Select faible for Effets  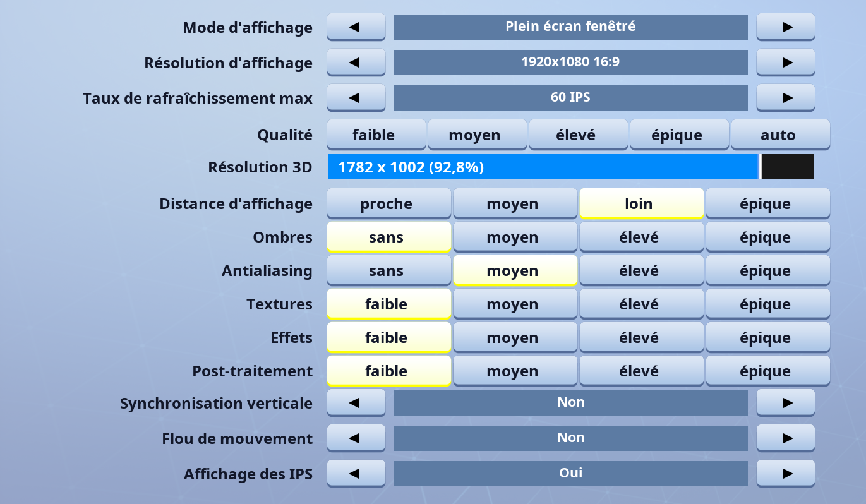389,337
